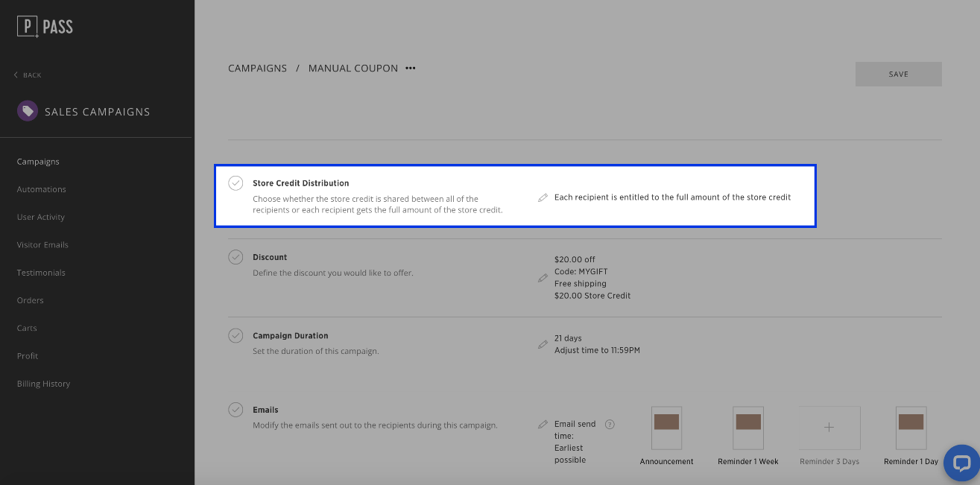Viewport: 980px width, 485px height.
Task: Edit Store Credit Distribution with pencil icon
Action: pos(543,197)
